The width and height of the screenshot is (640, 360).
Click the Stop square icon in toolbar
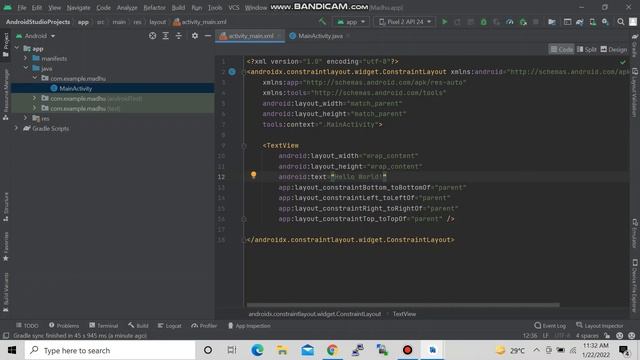click(x=536, y=22)
